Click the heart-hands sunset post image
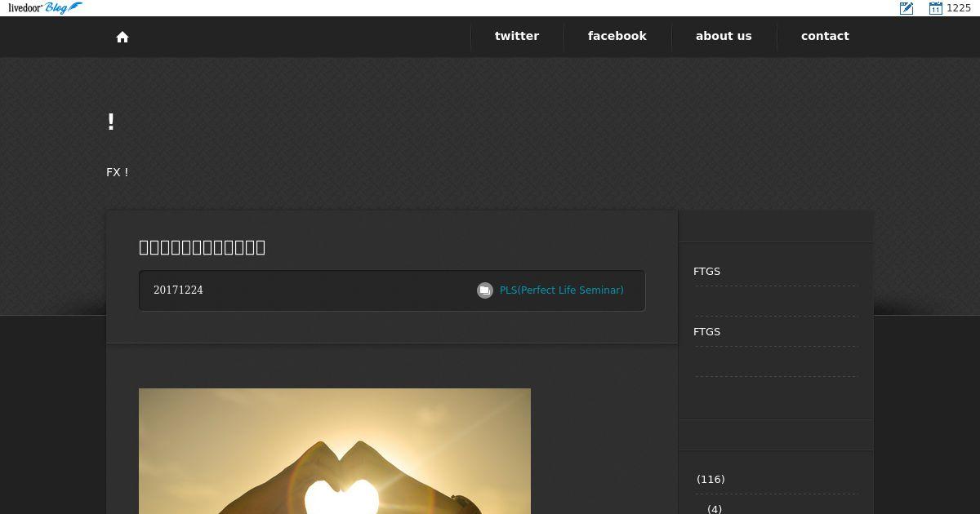Image resolution: width=980 pixels, height=514 pixels. pos(335,451)
